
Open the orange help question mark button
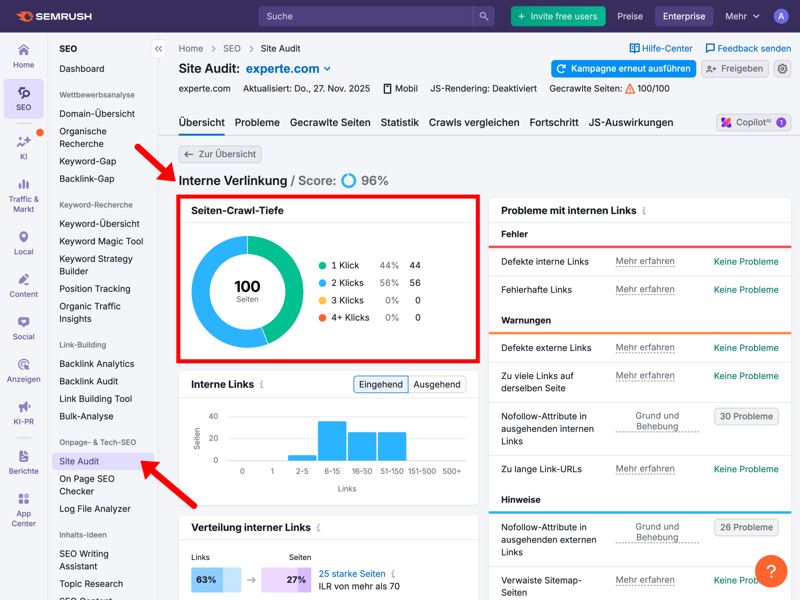tap(771, 571)
